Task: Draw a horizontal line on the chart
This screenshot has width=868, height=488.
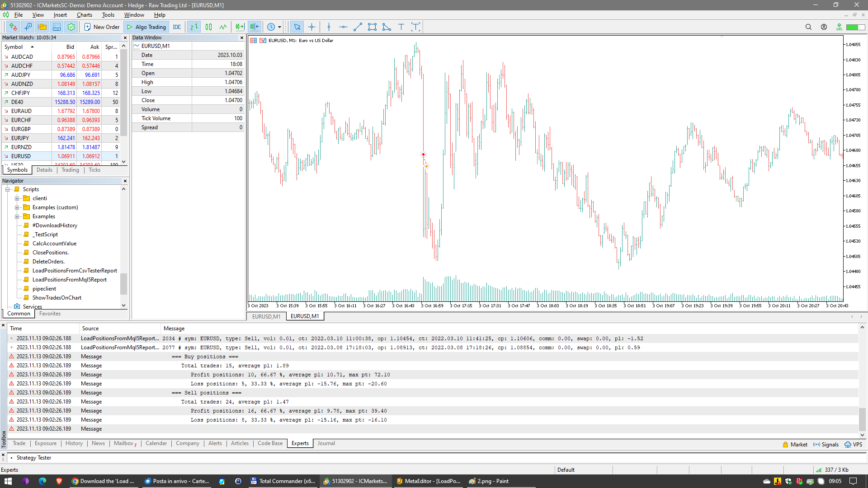Action: (343, 27)
